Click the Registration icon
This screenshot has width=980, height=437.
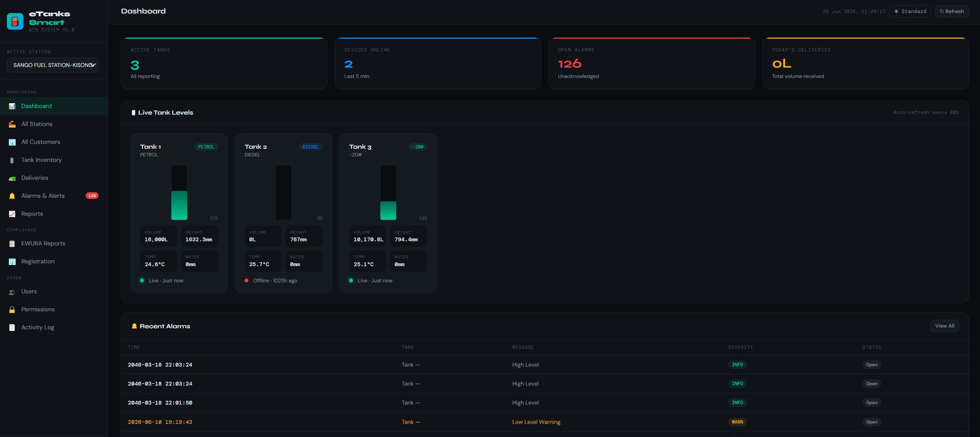coord(12,261)
